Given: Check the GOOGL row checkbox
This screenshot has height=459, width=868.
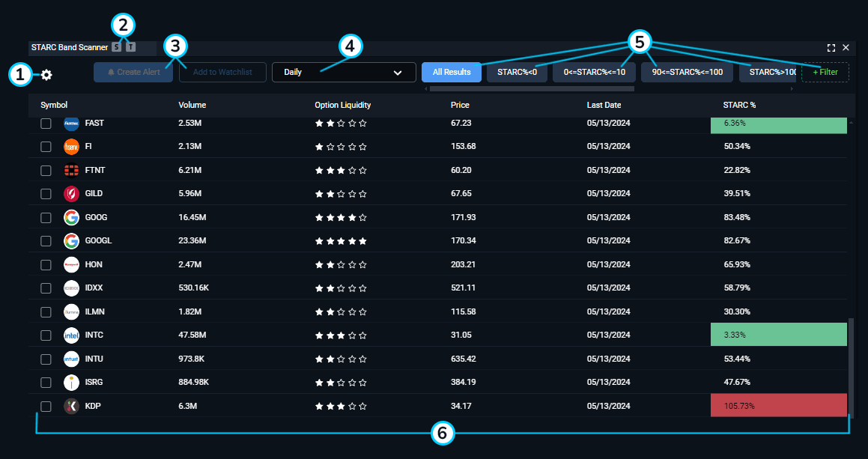Looking at the screenshot, I should pyautogui.click(x=46, y=241).
